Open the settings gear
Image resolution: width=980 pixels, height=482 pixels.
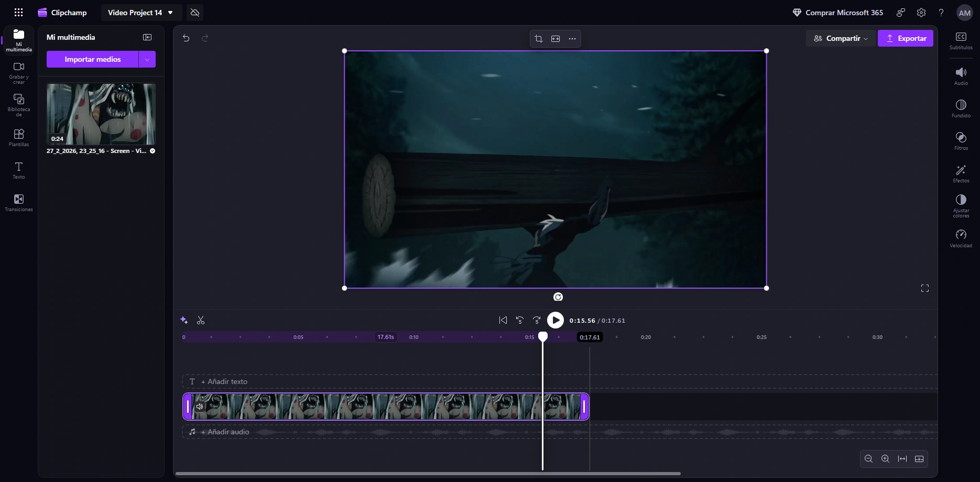point(921,13)
